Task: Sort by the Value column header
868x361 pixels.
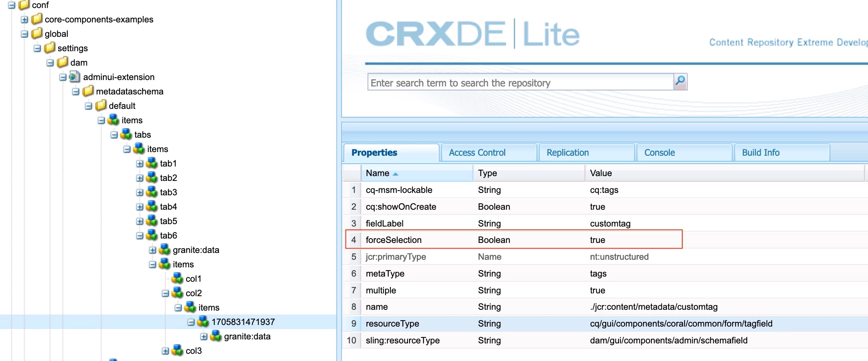Action: pos(725,173)
